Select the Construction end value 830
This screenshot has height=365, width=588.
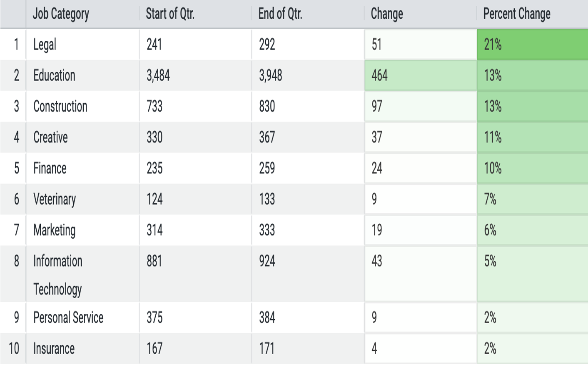click(308, 106)
